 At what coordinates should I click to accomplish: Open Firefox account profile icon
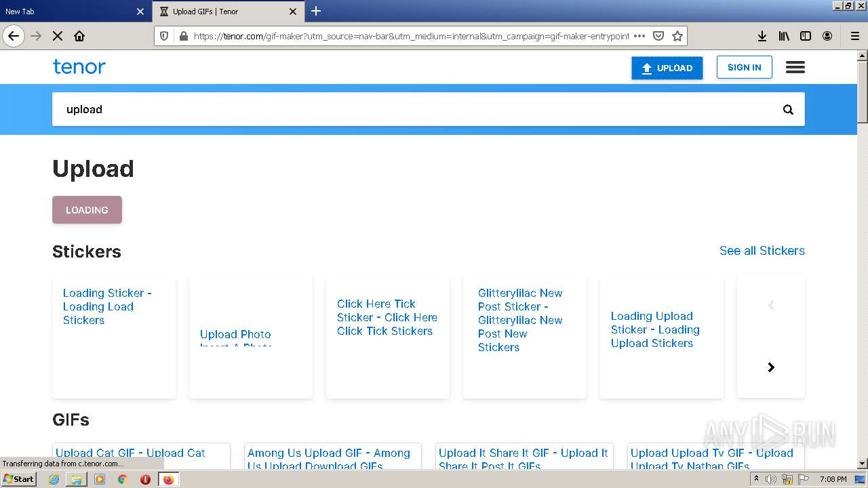pyautogui.click(x=827, y=36)
